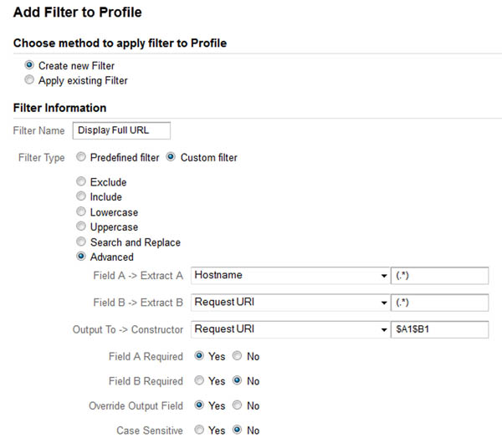
Task: Set Field A Required to No
Action: coord(238,356)
